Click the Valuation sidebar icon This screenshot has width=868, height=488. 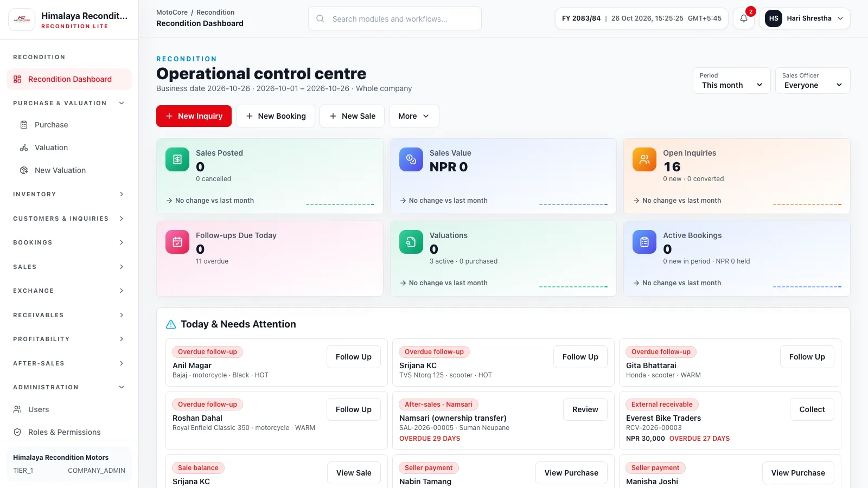(24, 147)
